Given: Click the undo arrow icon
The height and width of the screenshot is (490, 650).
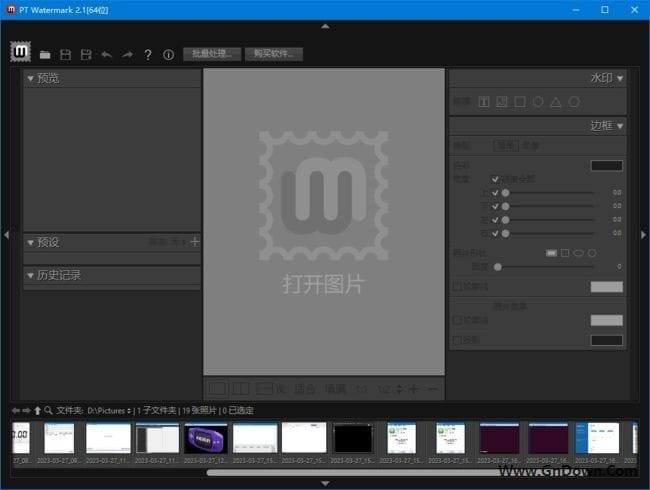Looking at the screenshot, I should click(107, 54).
